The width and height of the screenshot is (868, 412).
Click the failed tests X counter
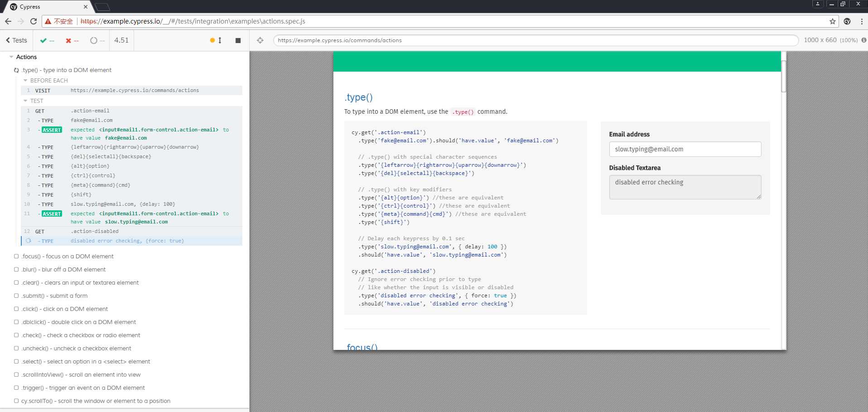[72, 40]
